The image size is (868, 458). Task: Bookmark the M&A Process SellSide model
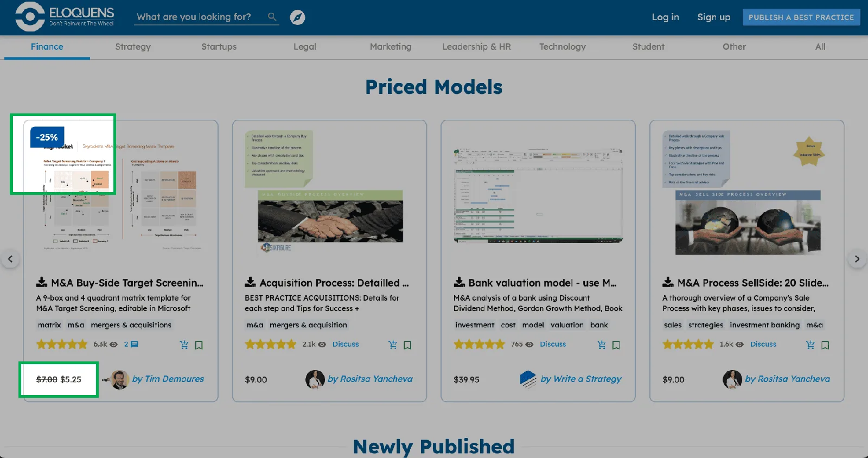tap(825, 345)
